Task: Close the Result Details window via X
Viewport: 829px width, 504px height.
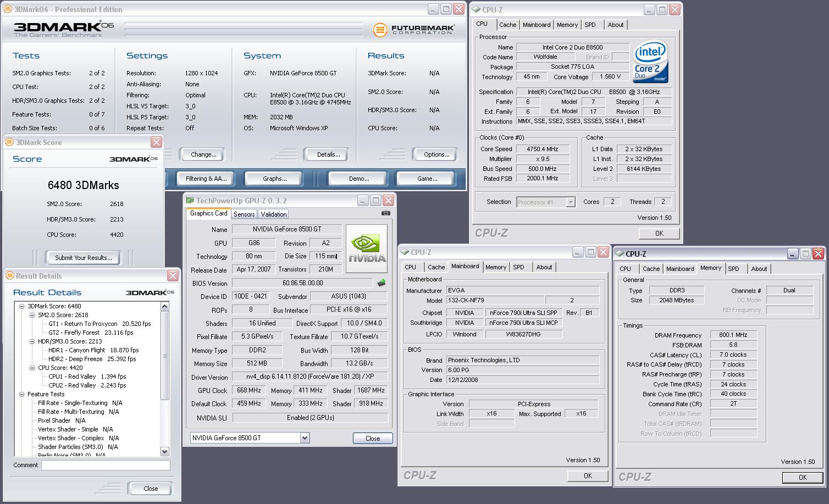Action: [173, 276]
